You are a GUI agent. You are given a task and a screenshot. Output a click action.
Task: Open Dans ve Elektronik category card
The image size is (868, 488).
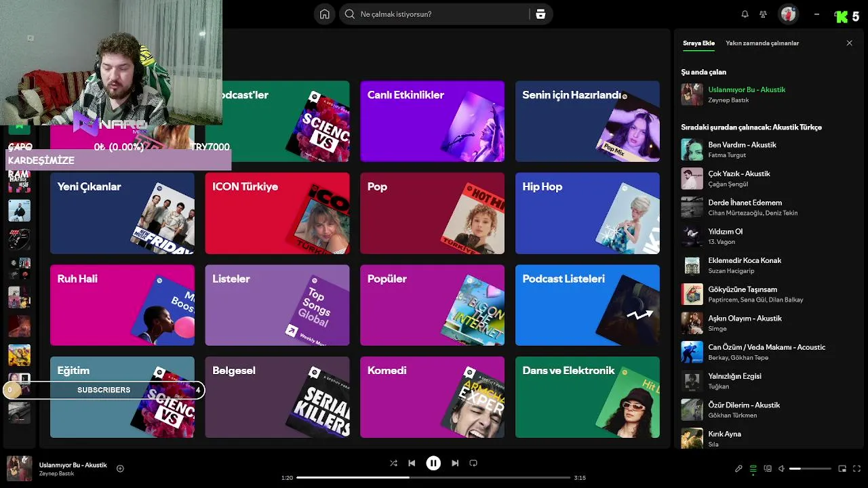tap(587, 397)
